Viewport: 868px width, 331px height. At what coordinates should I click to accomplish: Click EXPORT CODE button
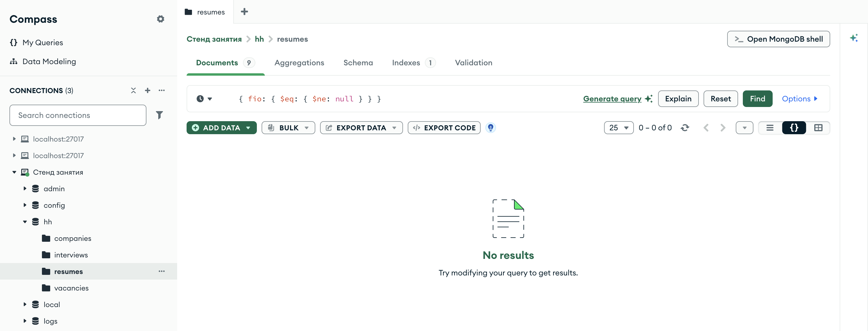pos(444,128)
